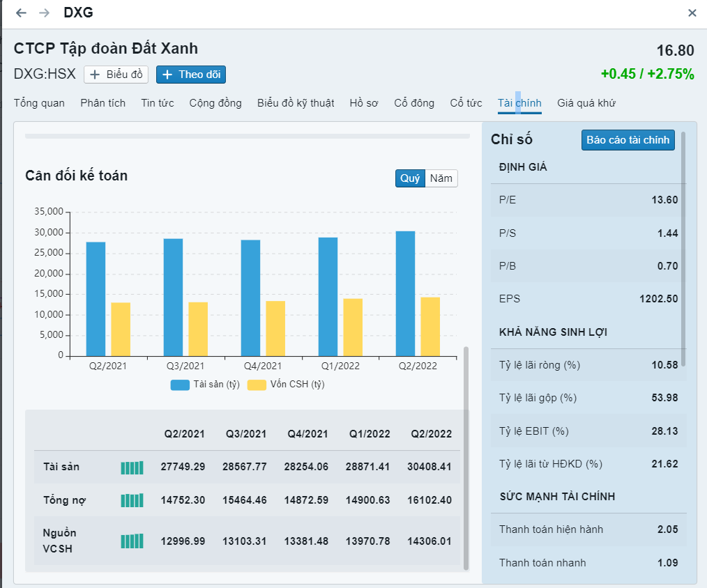
Task: Open Báo cáo tài chính report
Action: pyautogui.click(x=628, y=140)
